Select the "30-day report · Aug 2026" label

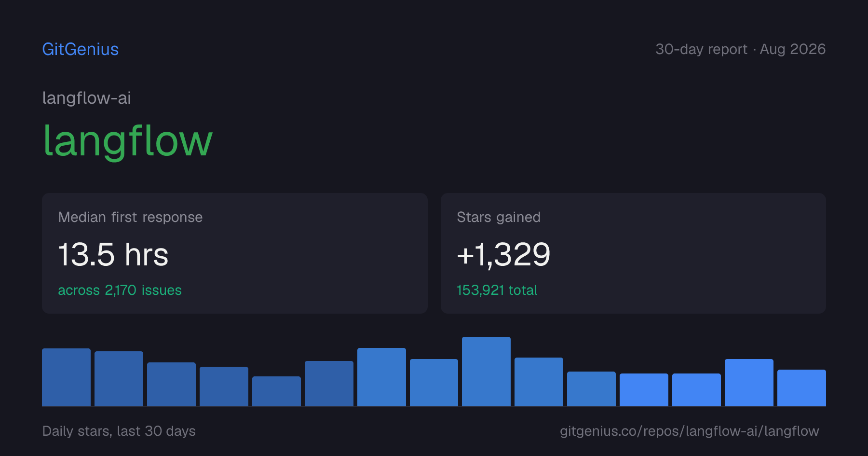[740, 49]
